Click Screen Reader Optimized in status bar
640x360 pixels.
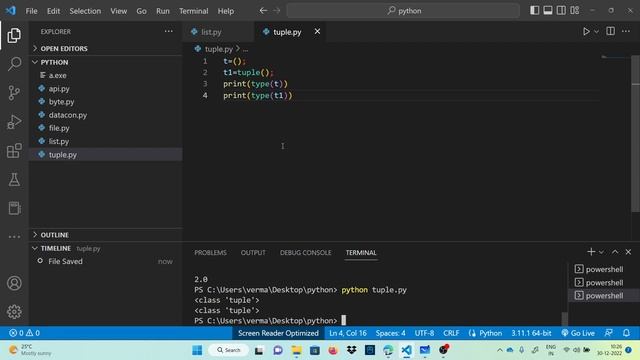[x=278, y=333]
